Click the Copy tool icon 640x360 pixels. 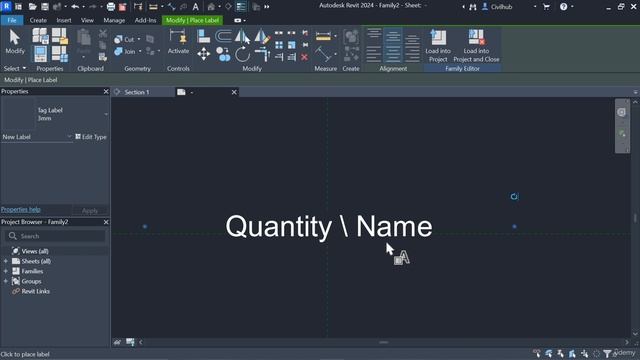coord(223,54)
